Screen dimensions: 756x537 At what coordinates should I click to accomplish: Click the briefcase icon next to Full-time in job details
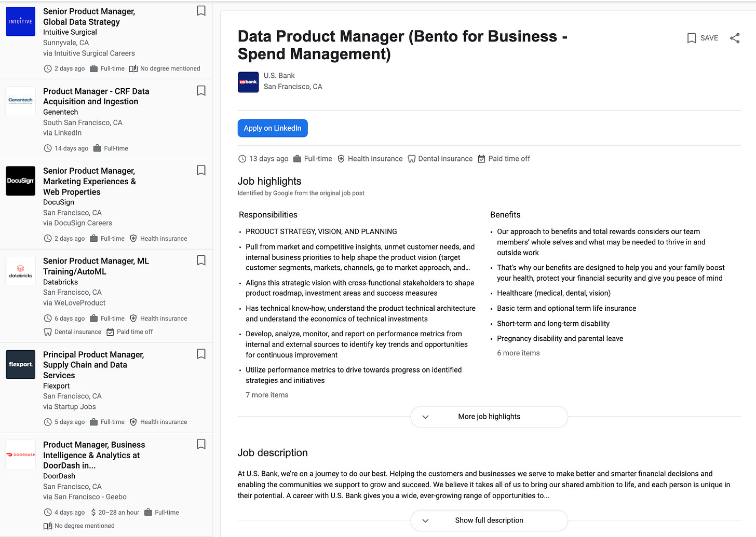point(297,159)
